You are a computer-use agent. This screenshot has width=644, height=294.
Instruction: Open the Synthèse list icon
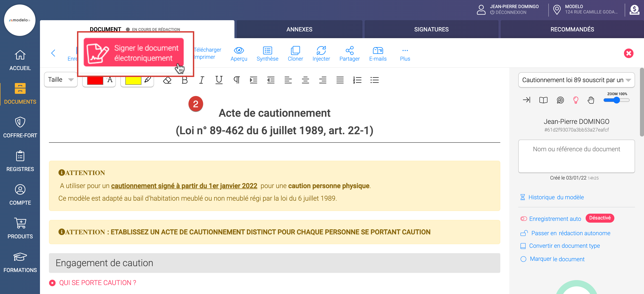[267, 51]
